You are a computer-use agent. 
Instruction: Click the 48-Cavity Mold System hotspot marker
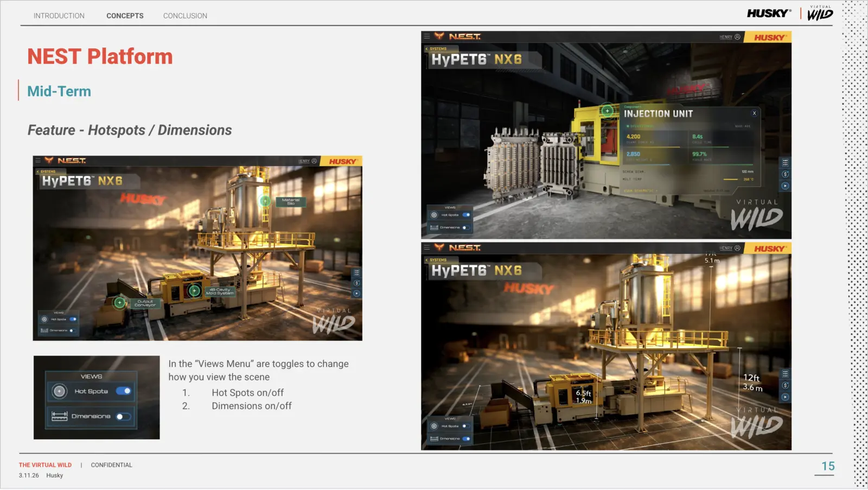(194, 291)
